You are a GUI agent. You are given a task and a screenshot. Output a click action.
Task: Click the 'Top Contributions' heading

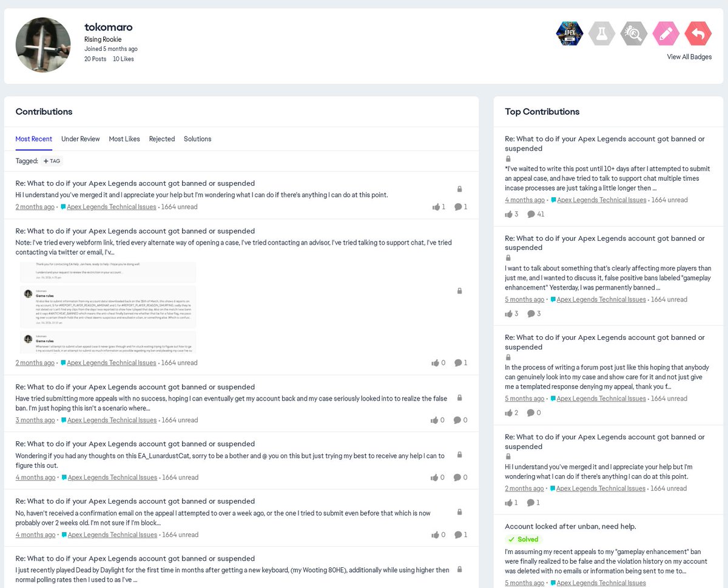click(542, 112)
